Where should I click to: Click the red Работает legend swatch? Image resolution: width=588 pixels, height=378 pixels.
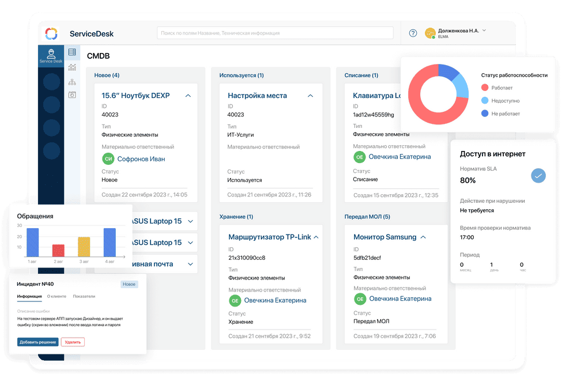pyautogui.click(x=485, y=88)
